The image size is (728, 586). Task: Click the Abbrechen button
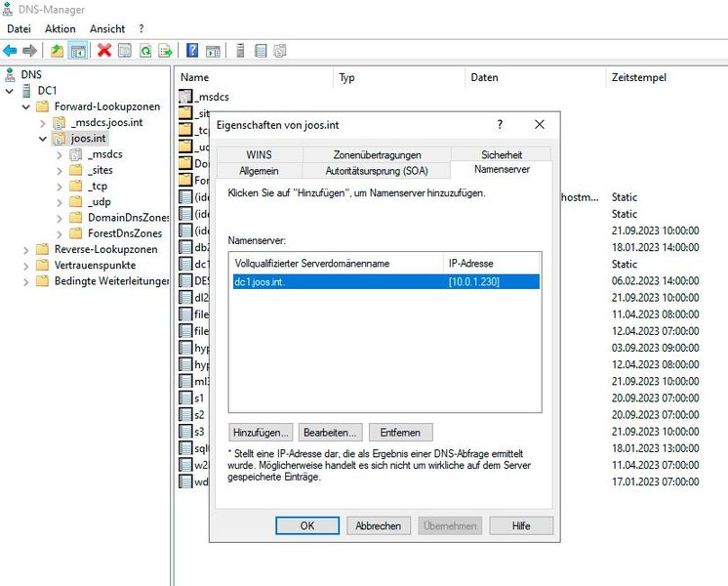(x=379, y=525)
